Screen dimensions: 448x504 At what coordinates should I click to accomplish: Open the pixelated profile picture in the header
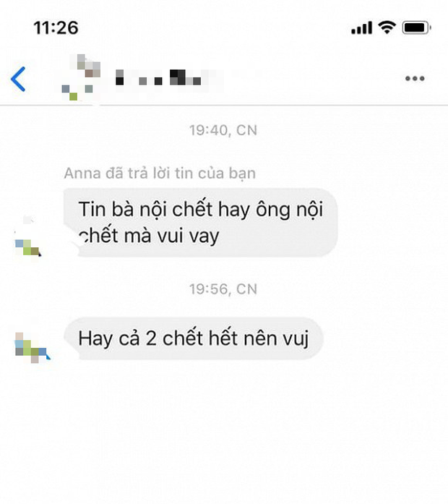click(81, 77)
